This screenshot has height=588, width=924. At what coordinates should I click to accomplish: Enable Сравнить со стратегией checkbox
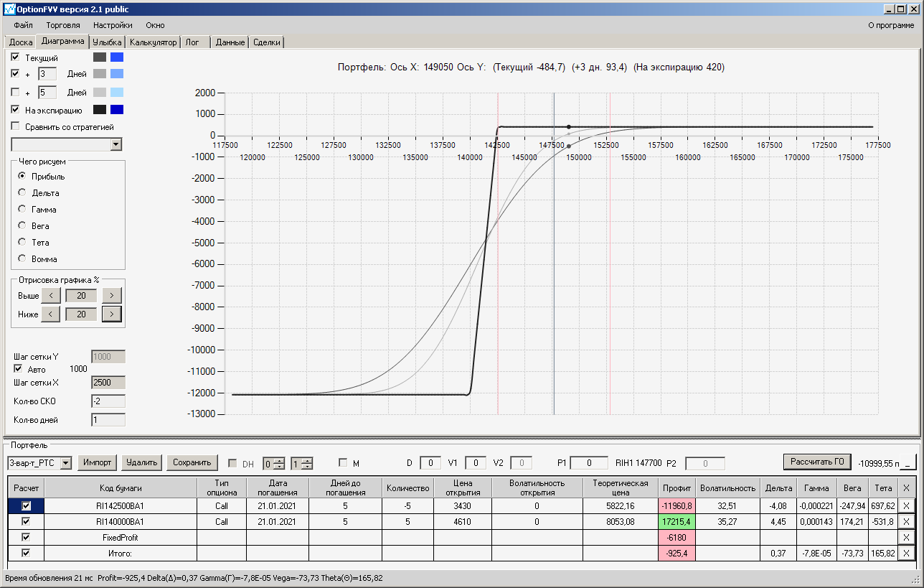click(x=15, y=126)
